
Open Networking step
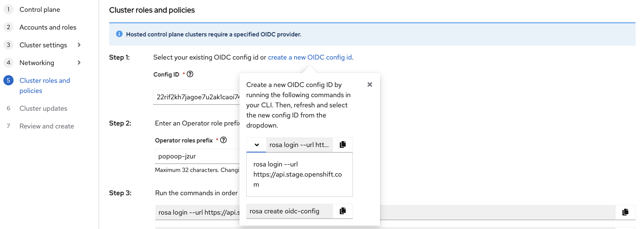click(x=37, y=63)
